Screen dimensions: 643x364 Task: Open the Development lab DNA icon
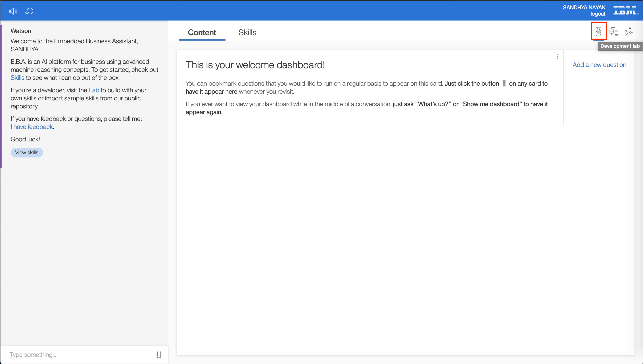[x=599, y=31]
